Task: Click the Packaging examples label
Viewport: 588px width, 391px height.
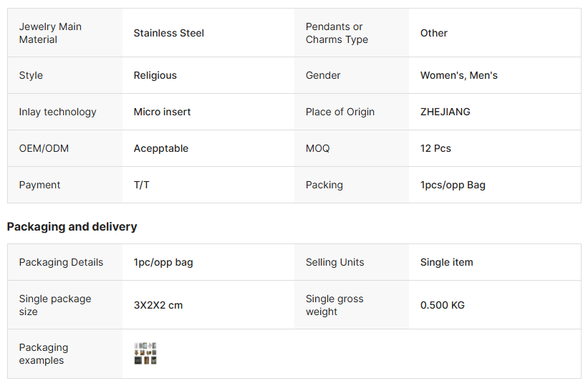Action: 44,354
